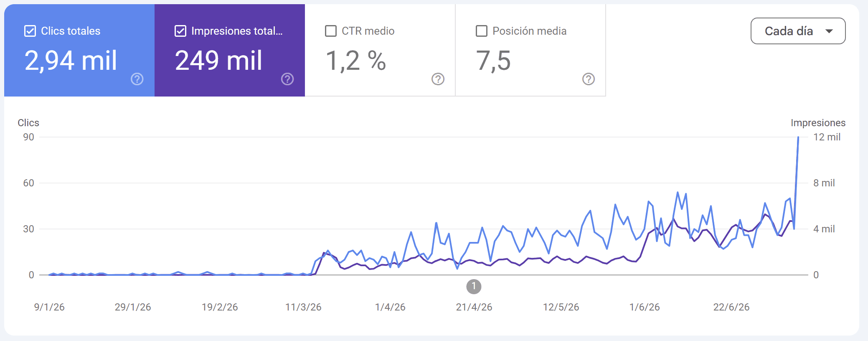This screenshot has height=341, width=868.
Task: Click the 8 mil axis label
Action: tap(824, 183)
